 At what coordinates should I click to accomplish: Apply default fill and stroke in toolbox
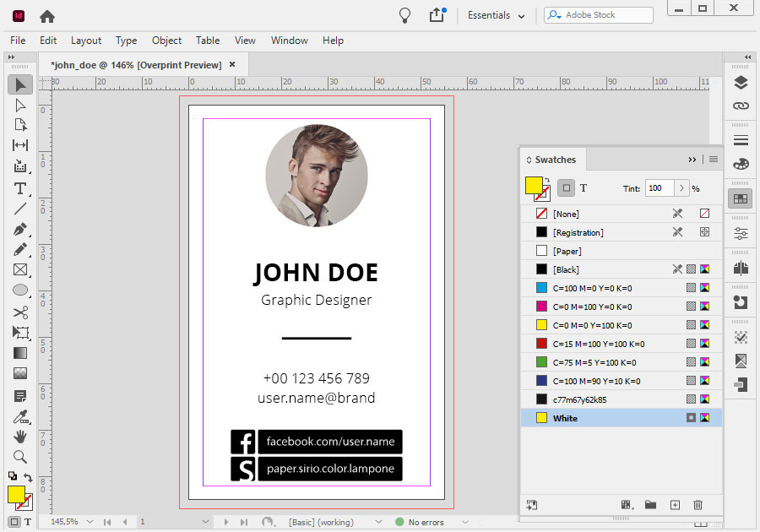pyautogui.click(x=12, y=475)
